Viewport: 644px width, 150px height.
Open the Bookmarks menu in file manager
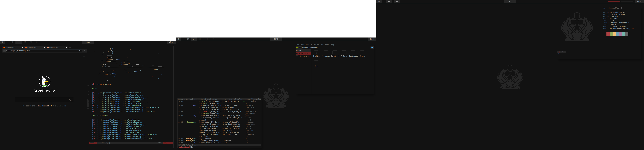coord(315,45)
